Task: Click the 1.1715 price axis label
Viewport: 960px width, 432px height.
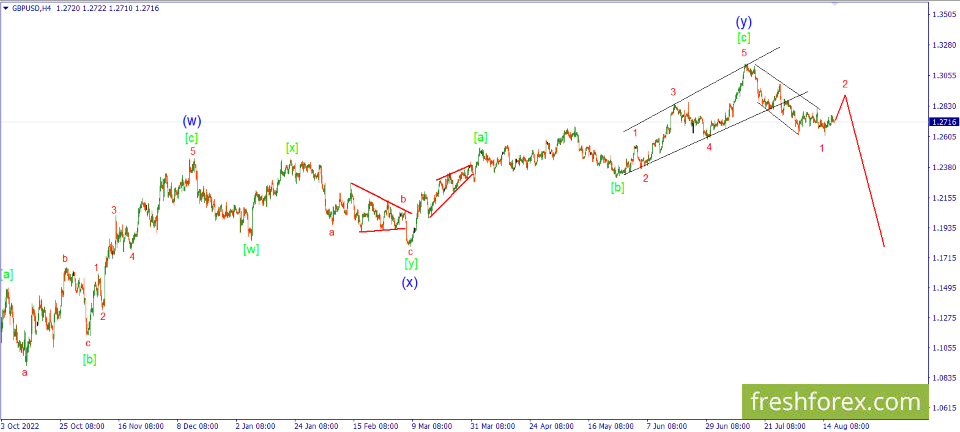Action: click(943, 258)
